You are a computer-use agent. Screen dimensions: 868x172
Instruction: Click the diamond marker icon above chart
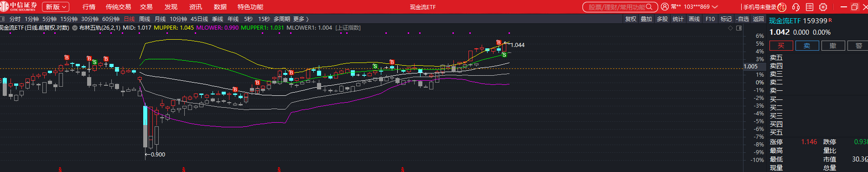tap(730, 28)
